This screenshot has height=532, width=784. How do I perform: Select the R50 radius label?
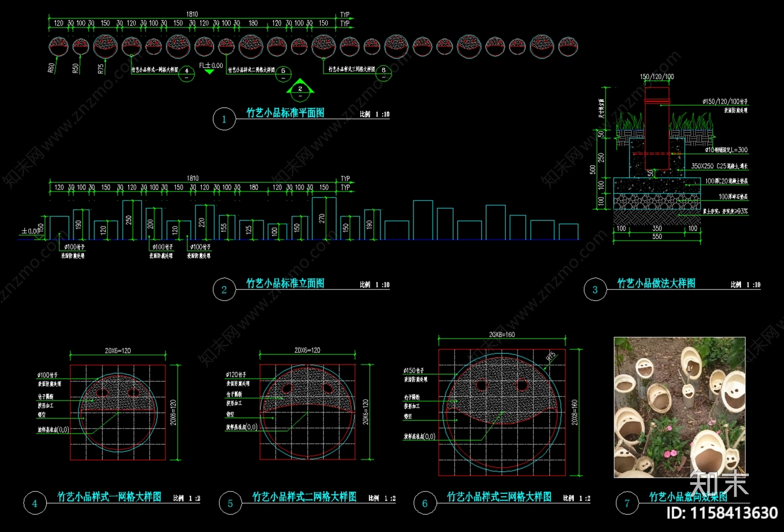pyautogui.click(x=75, y=68)
